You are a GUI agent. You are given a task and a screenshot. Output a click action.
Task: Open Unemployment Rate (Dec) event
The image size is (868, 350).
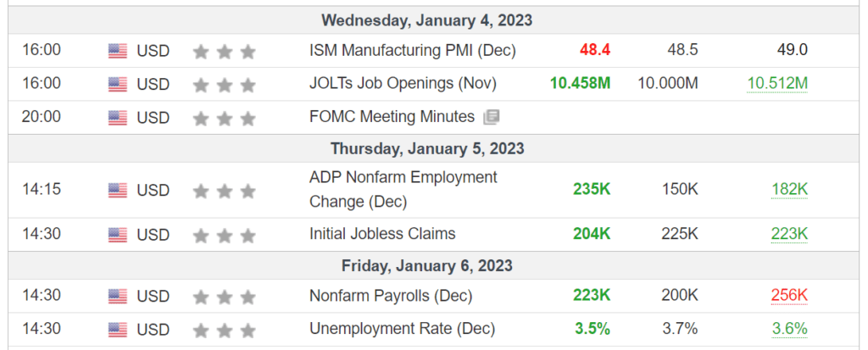click(403, 329)
